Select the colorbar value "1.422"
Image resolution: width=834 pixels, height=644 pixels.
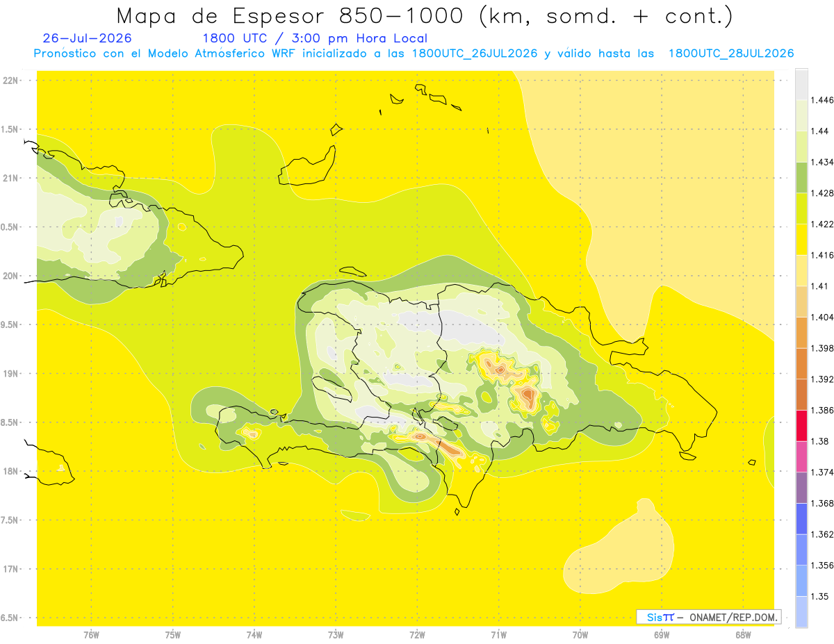824,224
